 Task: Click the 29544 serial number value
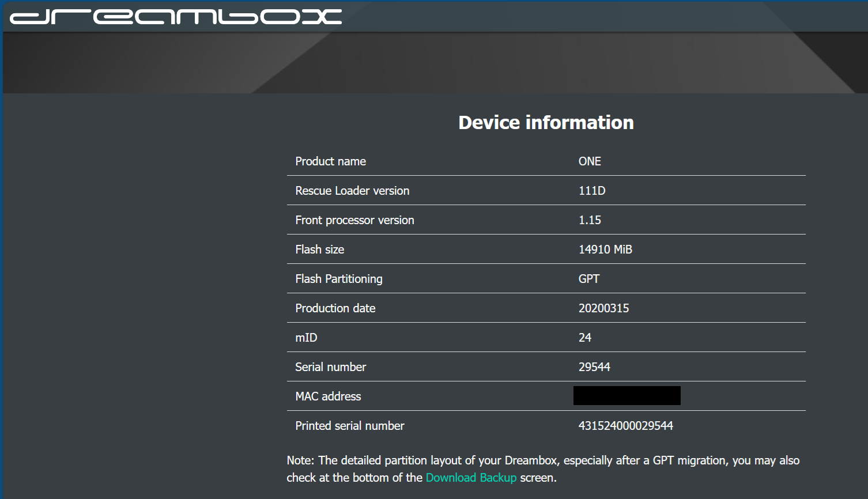point(594,367)
